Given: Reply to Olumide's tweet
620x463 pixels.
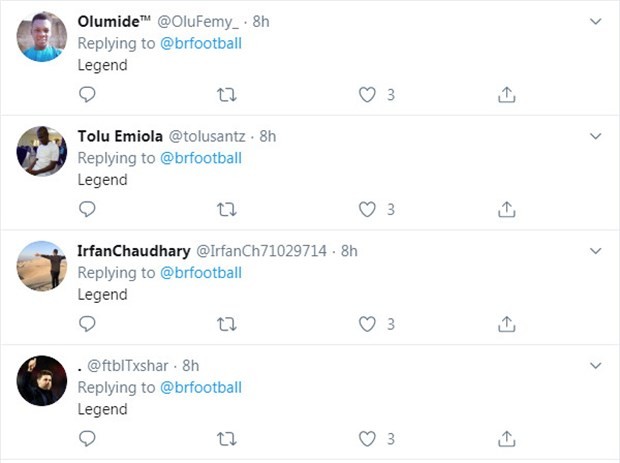Looking at the screenshot, I should coord(87,95).
